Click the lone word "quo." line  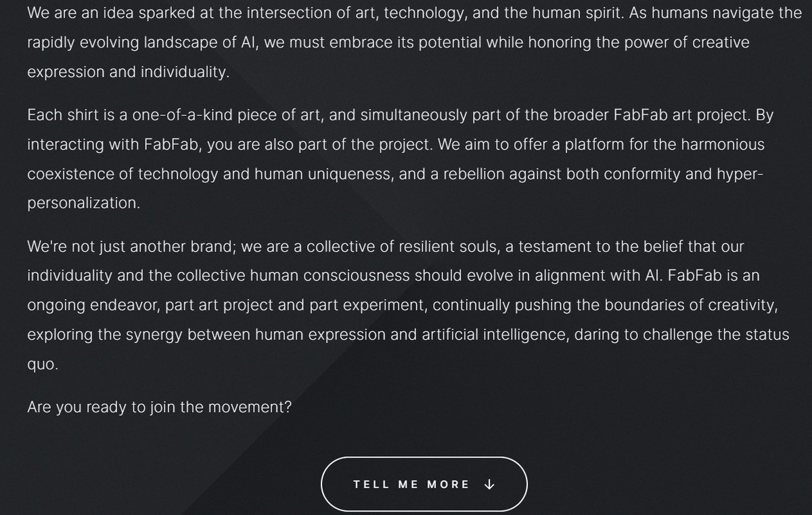[x=43, y=364]
